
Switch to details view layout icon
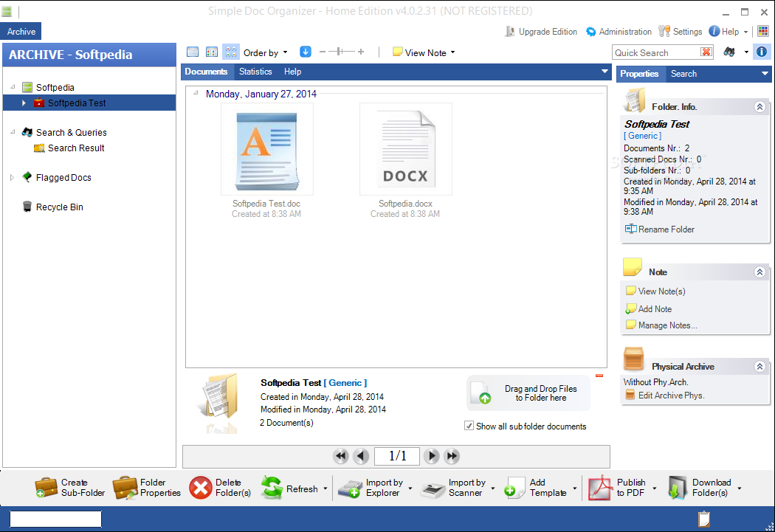click(x=212, y=52)
